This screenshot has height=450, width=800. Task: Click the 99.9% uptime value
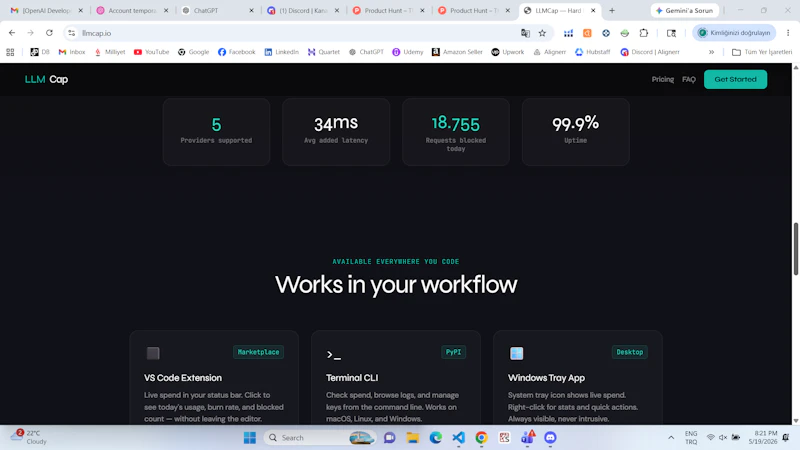576,123
